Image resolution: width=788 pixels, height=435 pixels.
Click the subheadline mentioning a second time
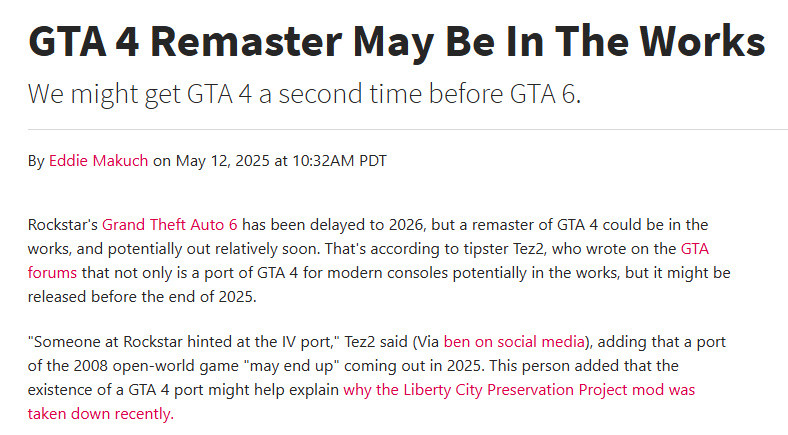[x=304, y=95]
